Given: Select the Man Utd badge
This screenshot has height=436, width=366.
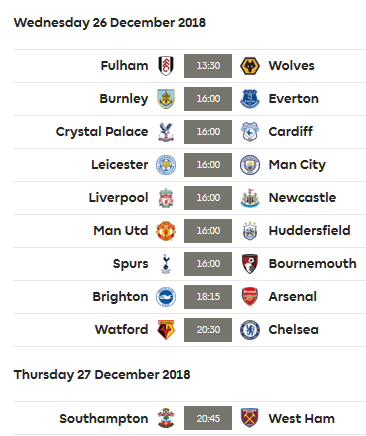Looking at the screenshot, I should (x=166, y=231).
